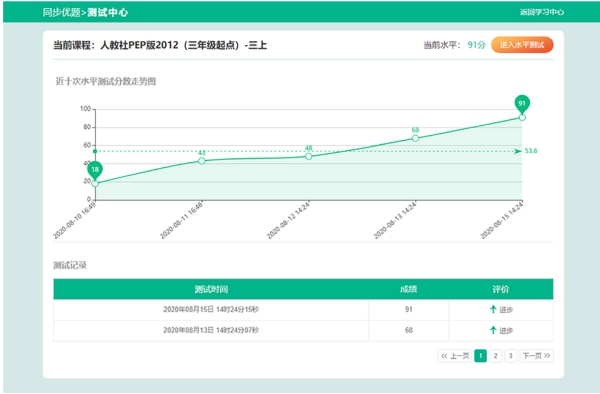
Task: Click 同步优题 breadcrumb link
Action: pyautogui.click(x=61, y=12)
